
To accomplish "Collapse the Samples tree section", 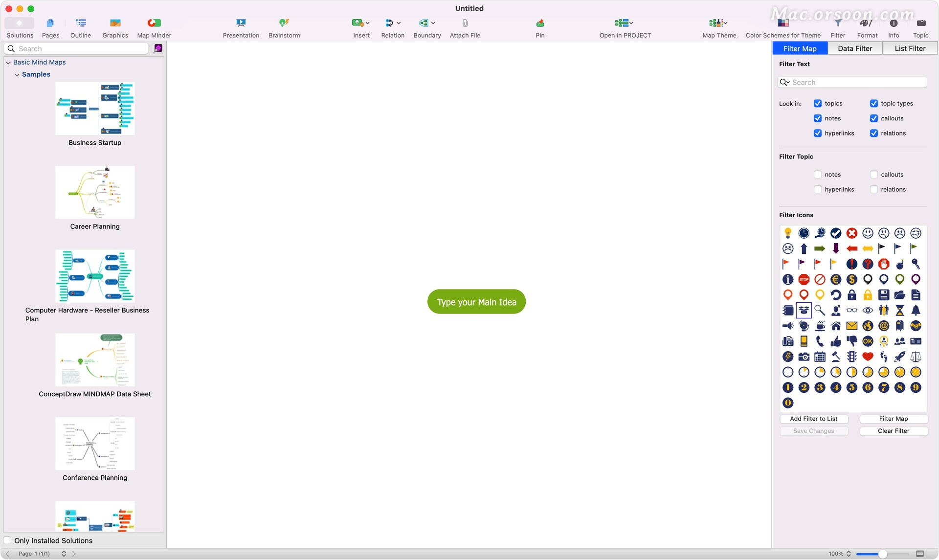I will (17, 75).
